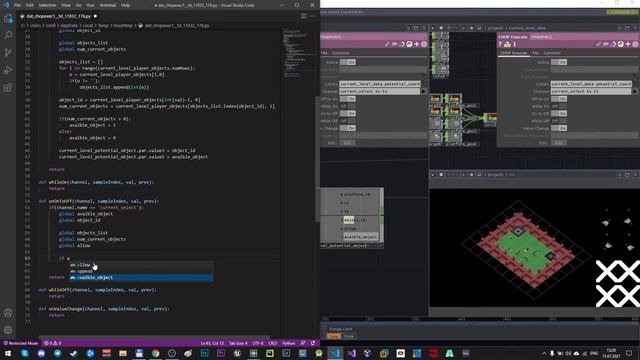Open Visual Studio purple icon on the taskbar
Image resolution: width=640 pixels, height=360 pixels.
click(351, 353)
